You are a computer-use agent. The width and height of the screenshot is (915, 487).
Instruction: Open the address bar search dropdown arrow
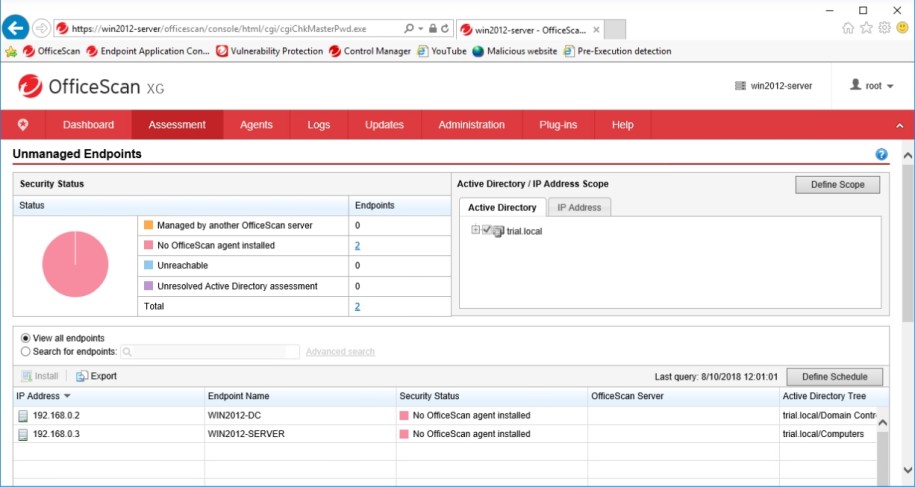tap(420, 28)
